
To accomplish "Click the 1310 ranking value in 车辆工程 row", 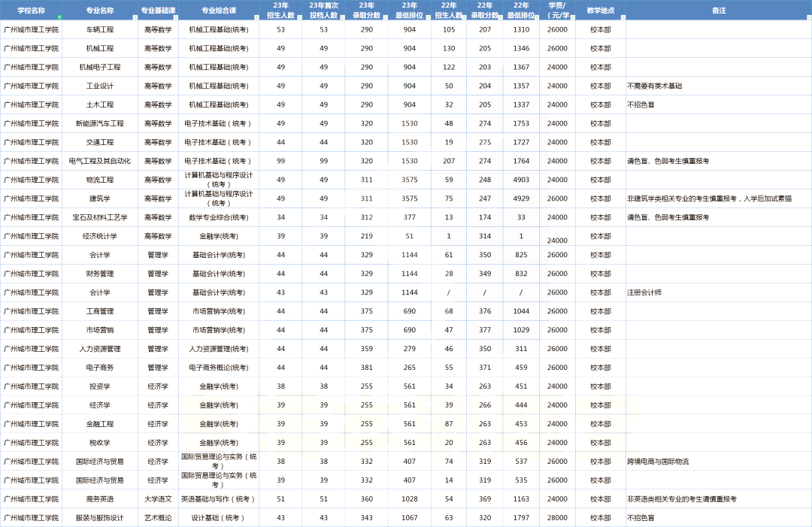I will click(521, 29).
